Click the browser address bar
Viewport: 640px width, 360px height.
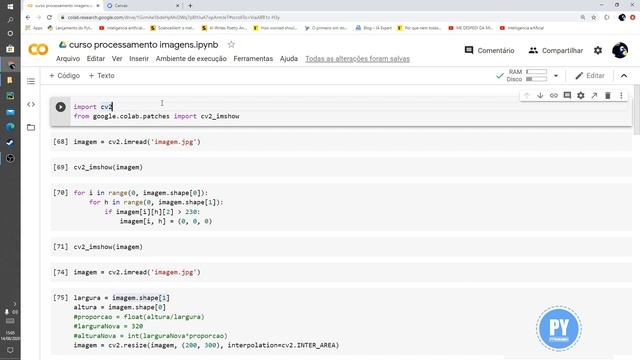(x=318, y=18)
